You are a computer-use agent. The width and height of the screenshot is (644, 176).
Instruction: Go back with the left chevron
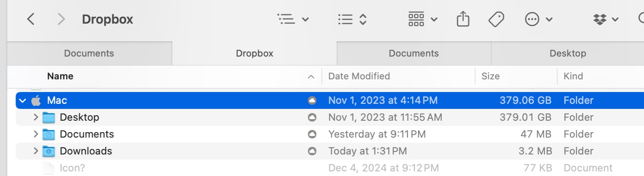tap(30, 19)
